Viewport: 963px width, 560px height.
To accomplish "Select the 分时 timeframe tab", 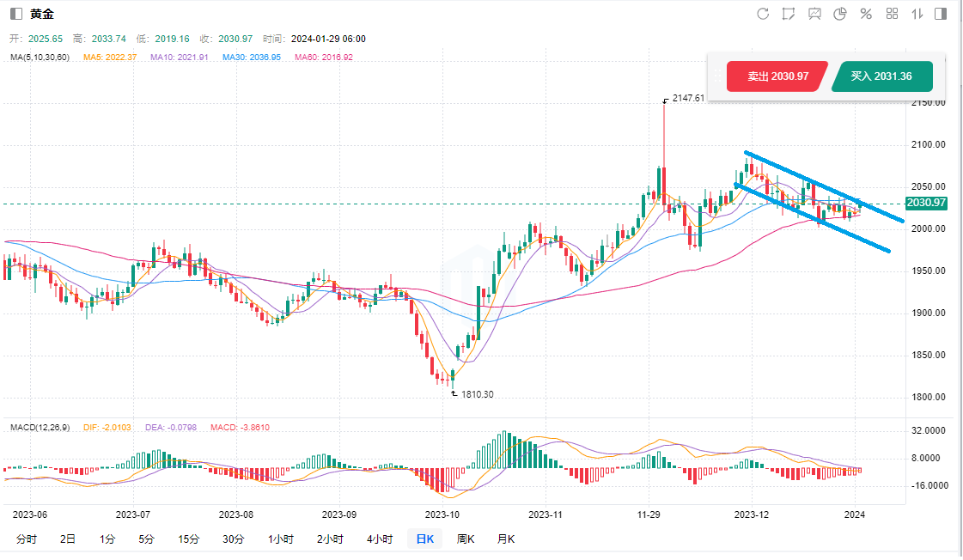I will pos(27,539).
